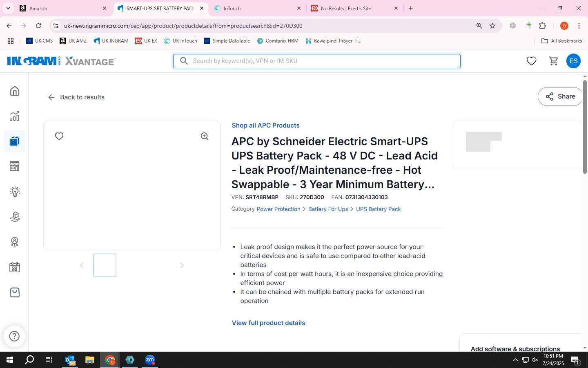This screenshot has width=588, height=368.
Task: Open the layered cube sidebar icon
Action: [x=15, y=217]
